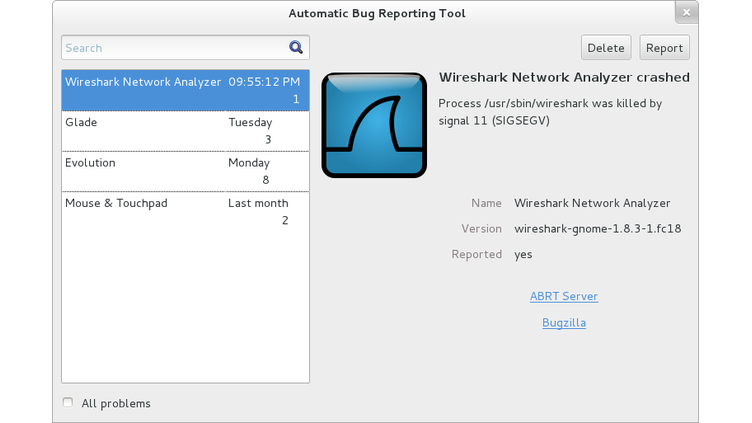Click the 09:55:12 PM timestamp

[264, 82]
